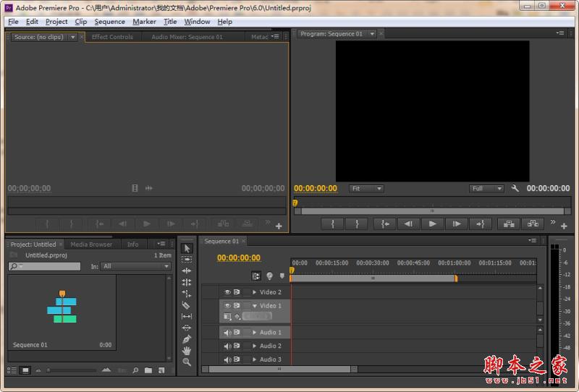Go to In point in Program monitor
Viewport: 579px width, 392px height.
(x=385, y=223)
